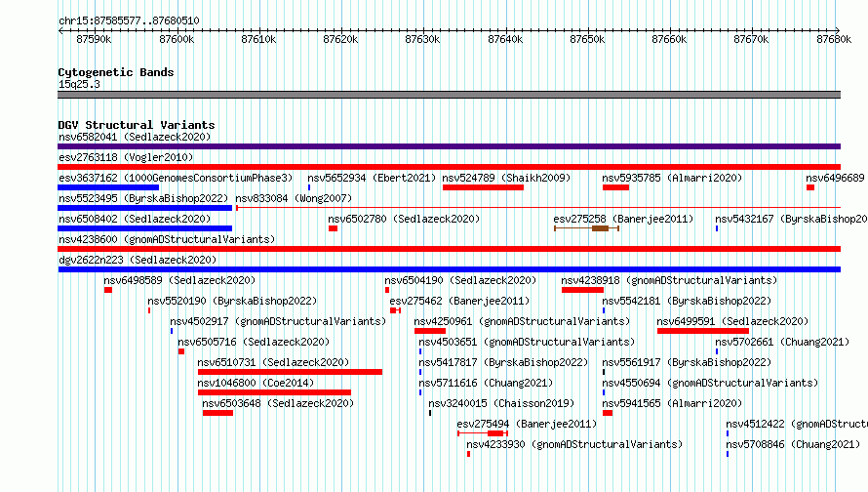Click nsv4250961 (gnomADStructuralVariants) label
The height and width of the screenshot is (492, 868).
tap(522, 321)
